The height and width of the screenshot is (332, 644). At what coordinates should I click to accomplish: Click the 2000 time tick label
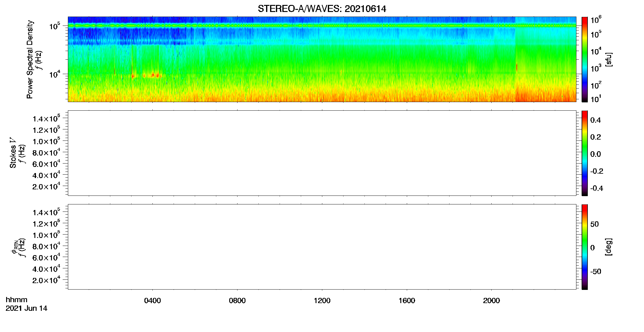tap(491, 301)
